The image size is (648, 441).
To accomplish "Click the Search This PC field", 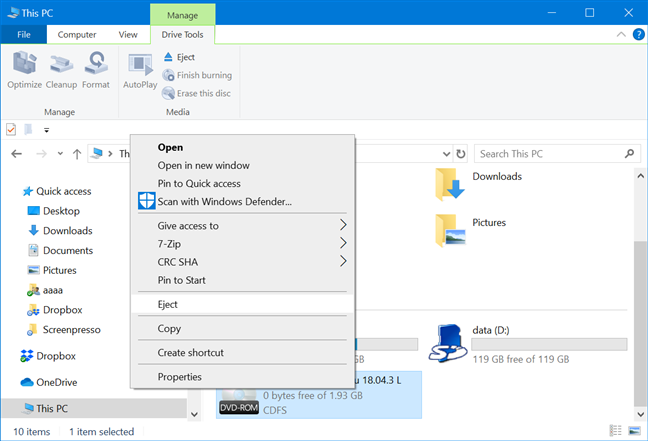I will pyautogui.click(x=557, y=154).
